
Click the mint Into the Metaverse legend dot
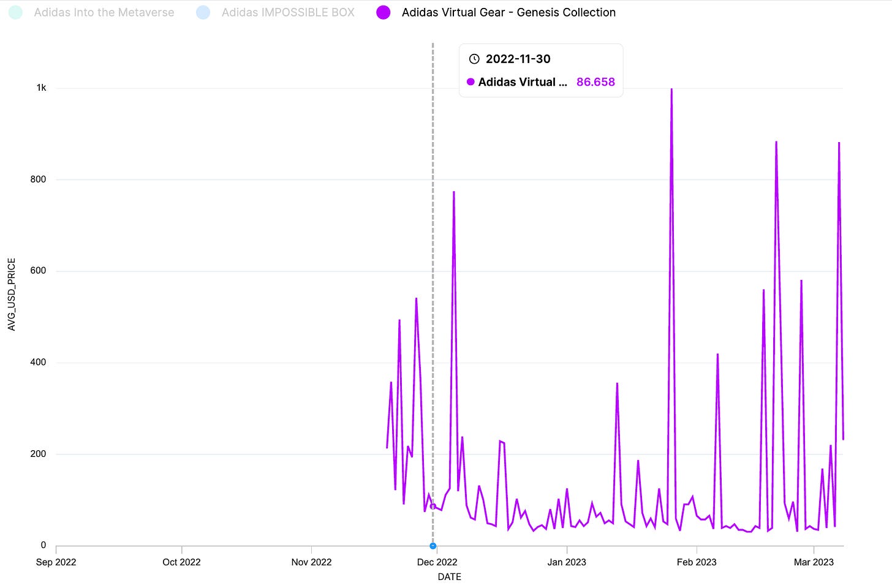coord(15,12)
